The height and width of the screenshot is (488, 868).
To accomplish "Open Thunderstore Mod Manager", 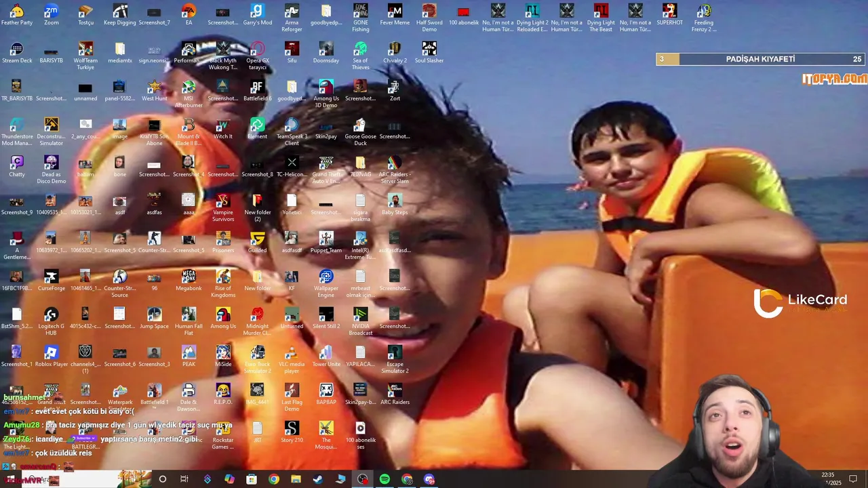I will [x=17, y=125].
